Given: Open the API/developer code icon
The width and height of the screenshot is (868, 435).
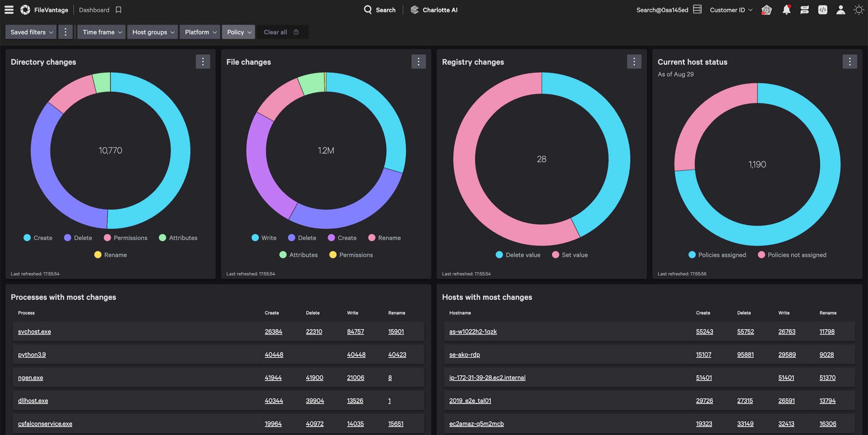Looking at the screenshot, I should (x=822, y=10).
